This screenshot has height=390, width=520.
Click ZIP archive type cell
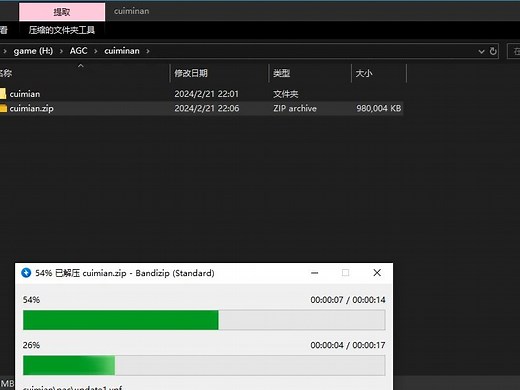click(x=295, y=108)
